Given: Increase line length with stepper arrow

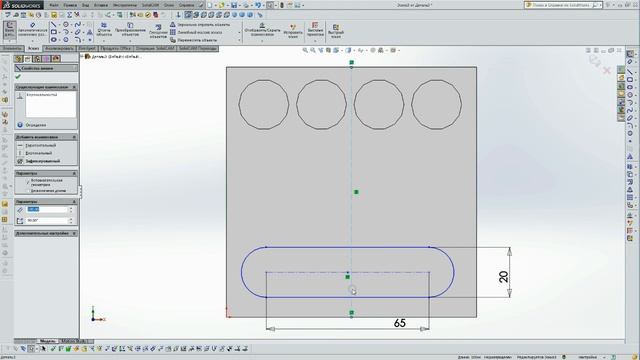Looking at the screenshot, I should (x=71, y=208).
